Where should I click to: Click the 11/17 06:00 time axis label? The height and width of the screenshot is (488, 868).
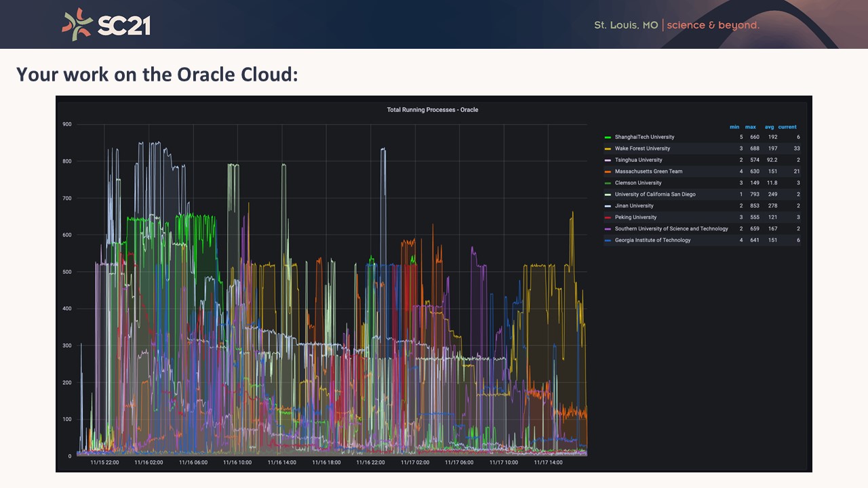[x=459, y=463]
